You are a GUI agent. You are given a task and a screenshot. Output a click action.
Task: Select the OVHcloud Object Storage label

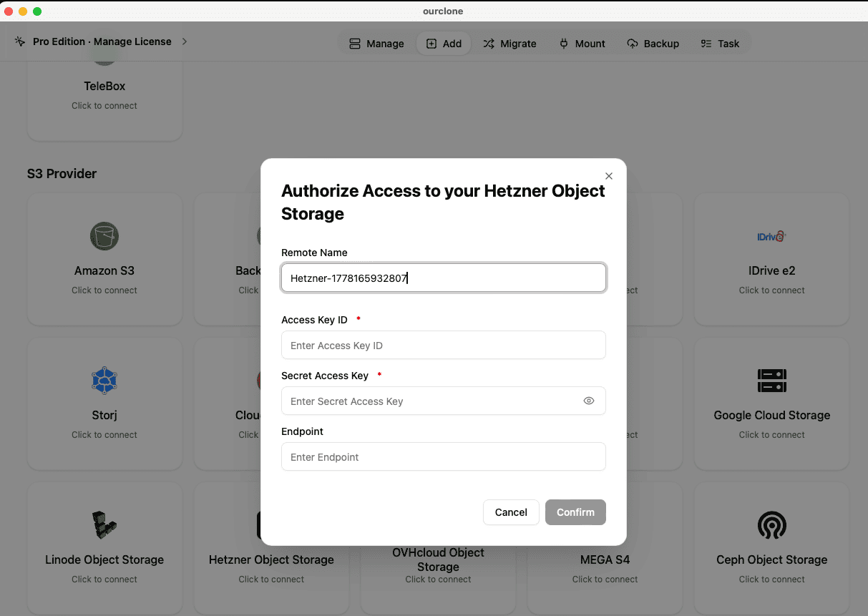[438, 559]
